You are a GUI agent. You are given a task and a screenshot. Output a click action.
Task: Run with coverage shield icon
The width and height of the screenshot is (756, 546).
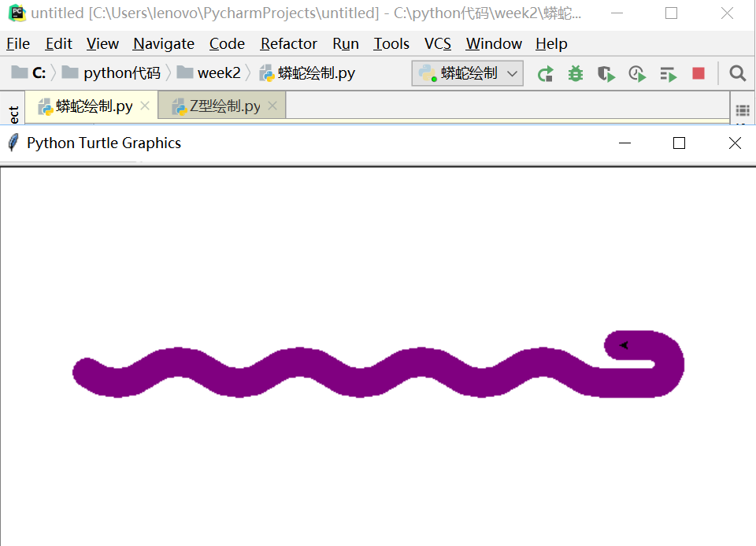pos(606,74)
